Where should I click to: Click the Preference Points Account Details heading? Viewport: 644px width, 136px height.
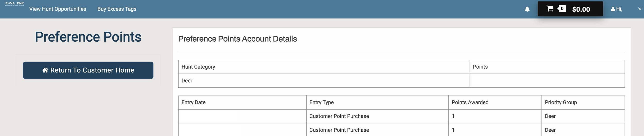[x=237, y=39]
